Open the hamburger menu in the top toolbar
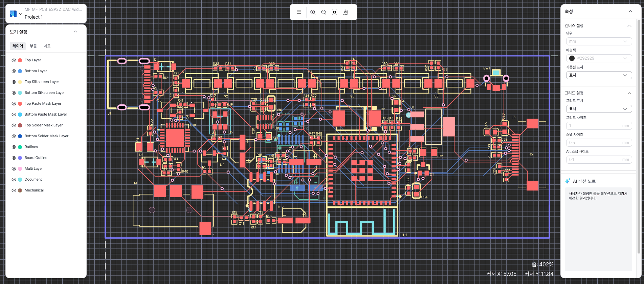 pyautogui.click(x=299, y=12)
